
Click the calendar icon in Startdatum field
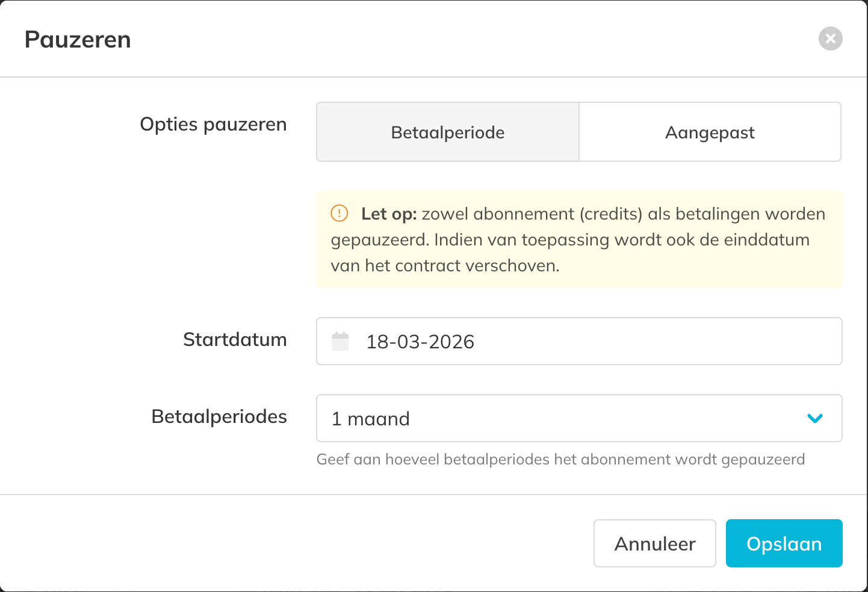340,341
